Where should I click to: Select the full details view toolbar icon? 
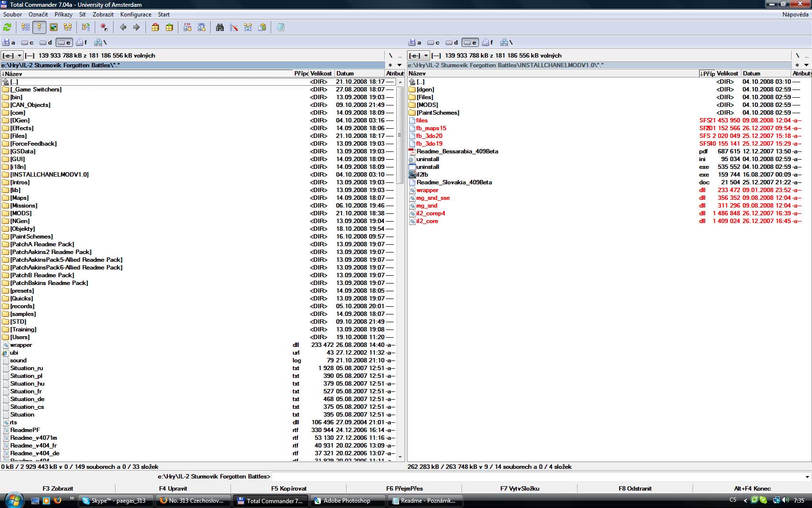(x=40, y=28)
